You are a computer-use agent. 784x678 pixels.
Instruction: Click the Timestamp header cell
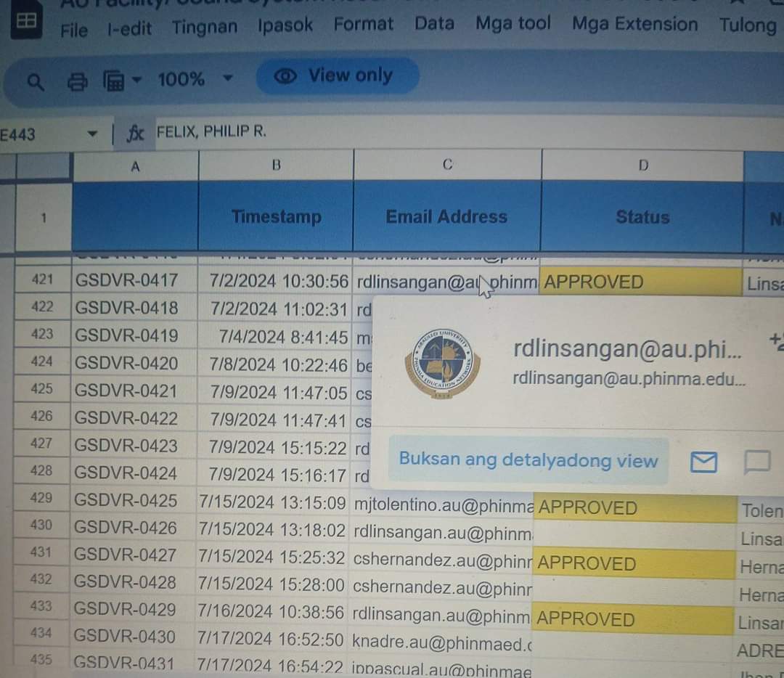(x=276, y=216)
